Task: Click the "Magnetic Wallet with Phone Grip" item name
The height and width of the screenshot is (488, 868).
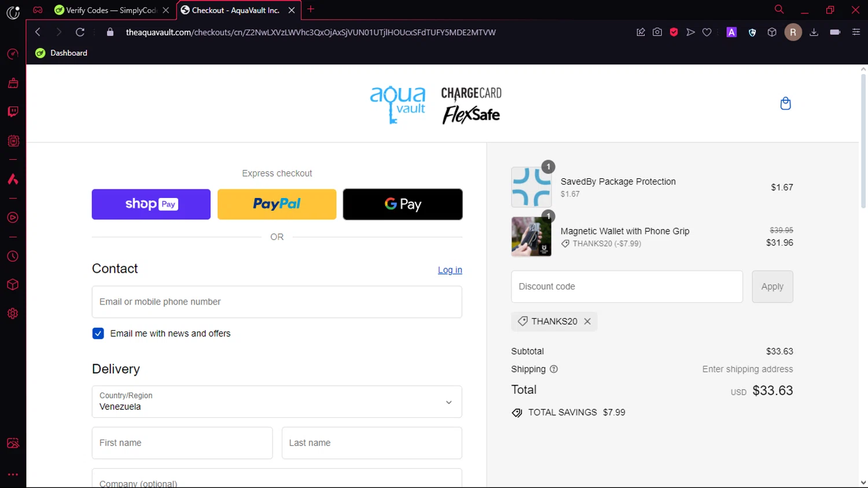Action: (x=625, y=231)
